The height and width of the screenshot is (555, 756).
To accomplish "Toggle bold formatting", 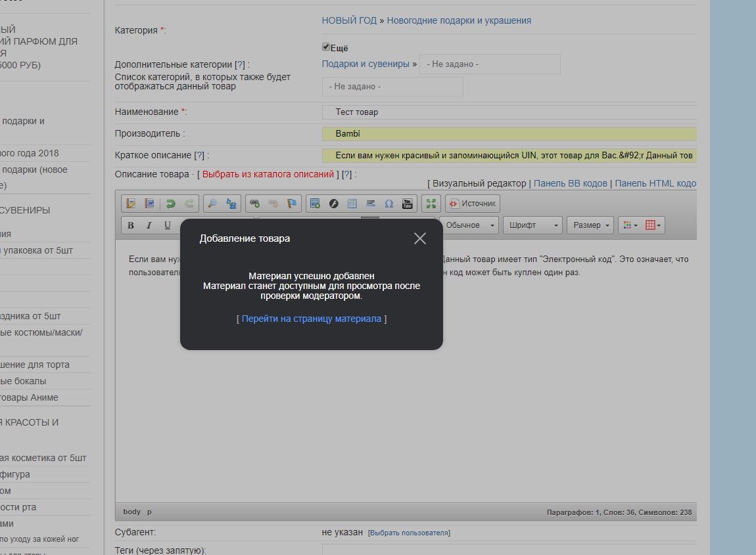I will pos(131,225).
